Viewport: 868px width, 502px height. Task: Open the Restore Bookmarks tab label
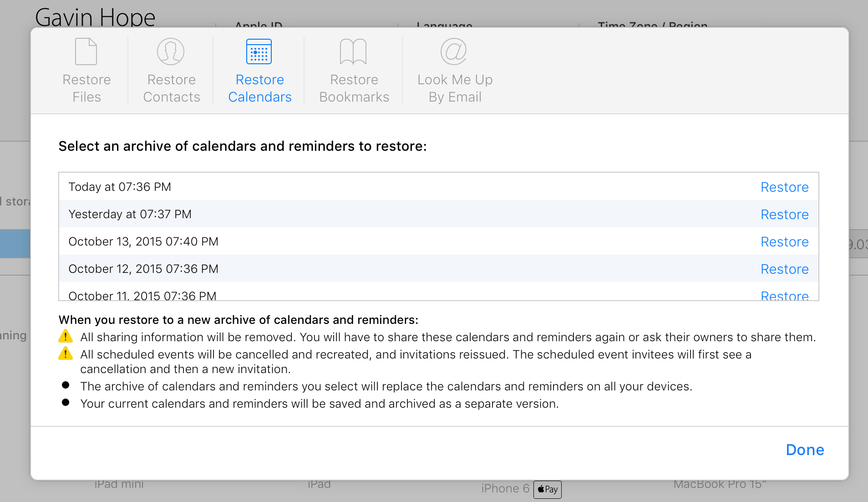354,88
